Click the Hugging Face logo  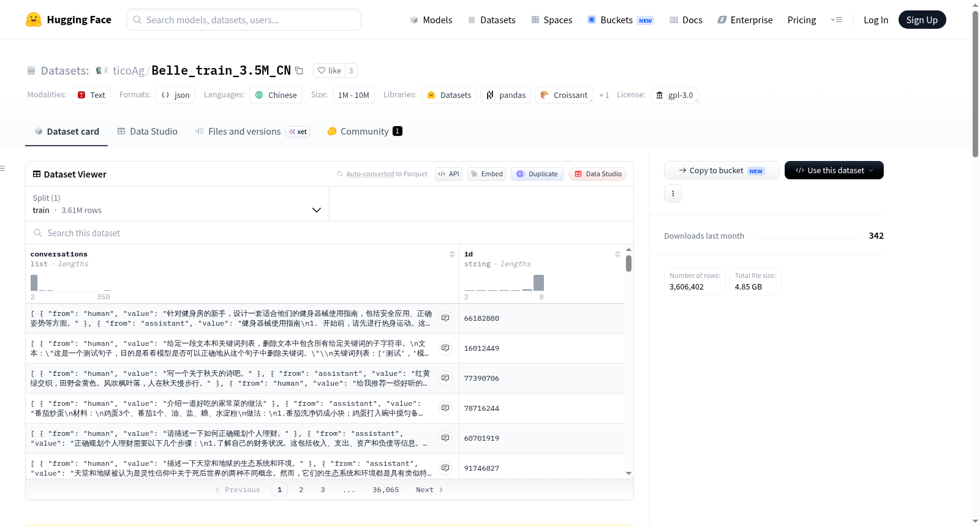[69, 20]
